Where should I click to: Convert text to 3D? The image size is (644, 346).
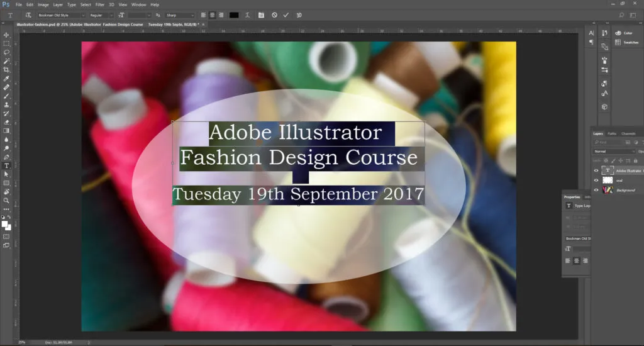299,15
